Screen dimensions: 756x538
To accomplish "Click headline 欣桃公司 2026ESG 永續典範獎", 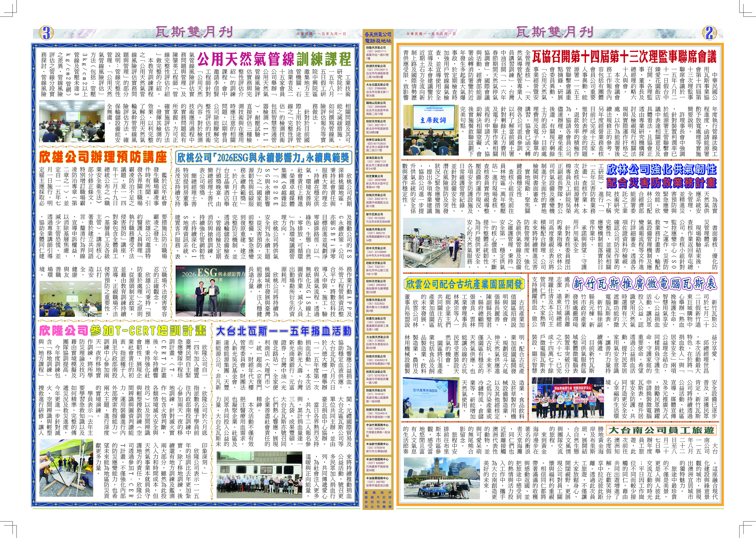I will click(263, 158).
